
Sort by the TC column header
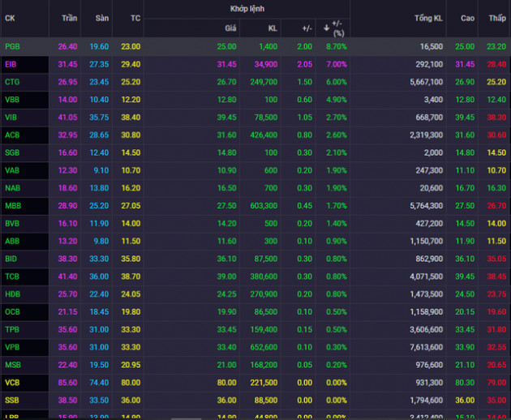pyautogui.click(x=135, y=19)
